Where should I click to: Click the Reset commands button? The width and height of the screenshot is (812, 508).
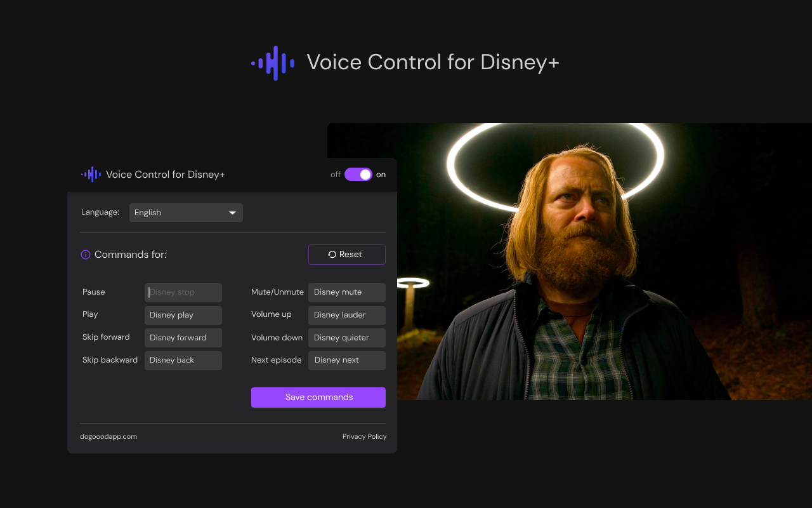pyautogui.click(x=347, y=255)
